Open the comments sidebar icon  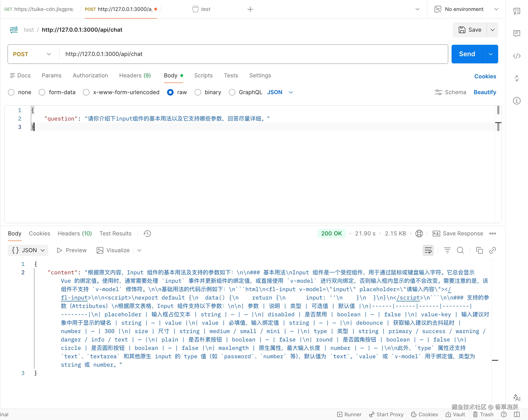pyautogui.click(x=517, y=33)
